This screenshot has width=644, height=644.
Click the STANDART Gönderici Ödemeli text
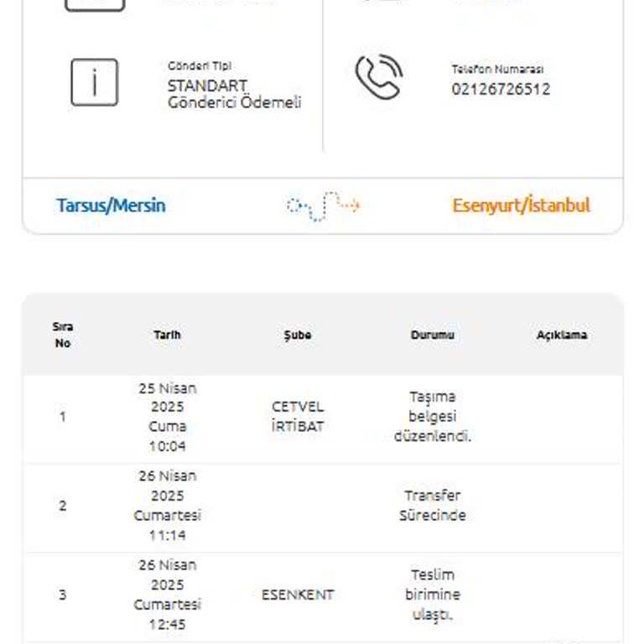pos(234,94)
